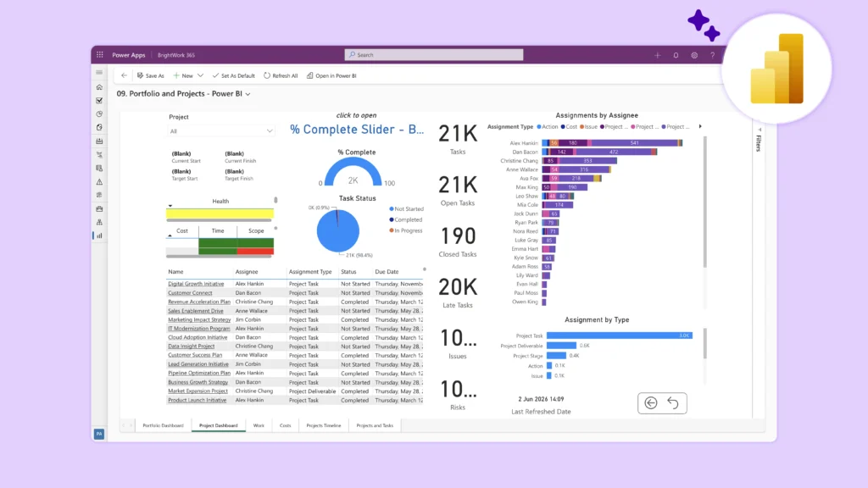868x488 pixels.
Task: Click the Action legend item in Assignment Type
Action: [x=548, y=127]
